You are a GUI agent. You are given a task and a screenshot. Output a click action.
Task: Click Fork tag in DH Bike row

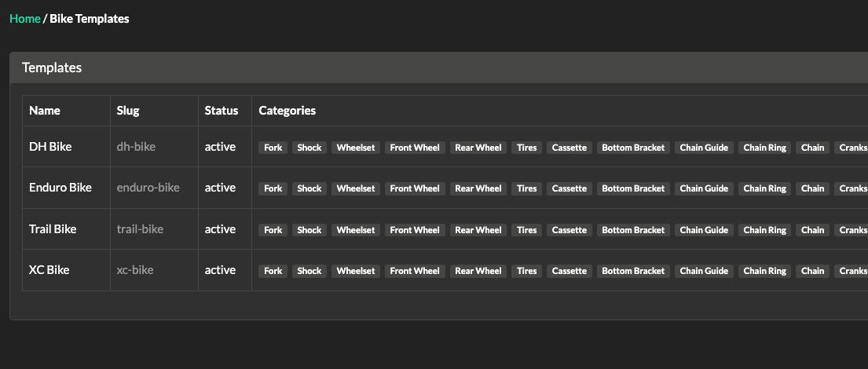(273, 148)
